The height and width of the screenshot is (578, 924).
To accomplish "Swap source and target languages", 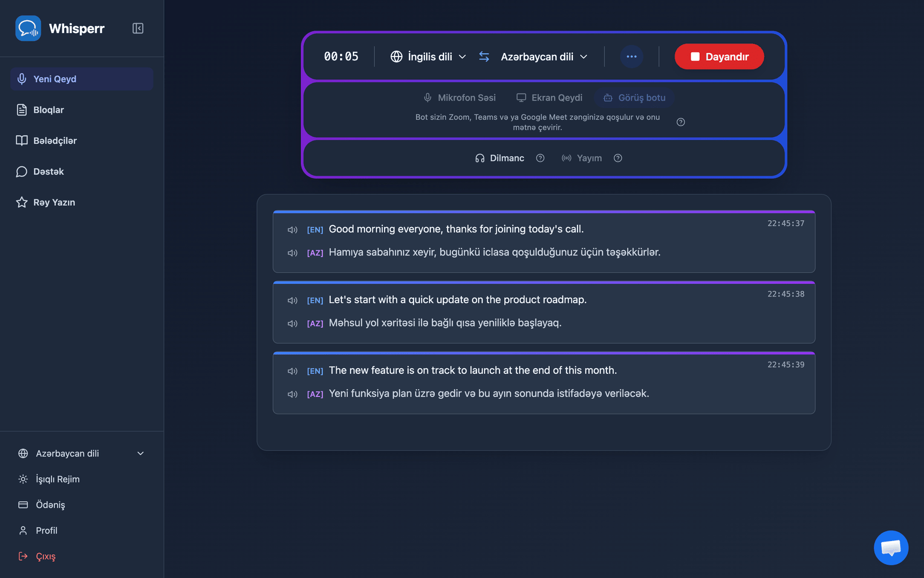I will pyautogui.click(x=484, y=57).
